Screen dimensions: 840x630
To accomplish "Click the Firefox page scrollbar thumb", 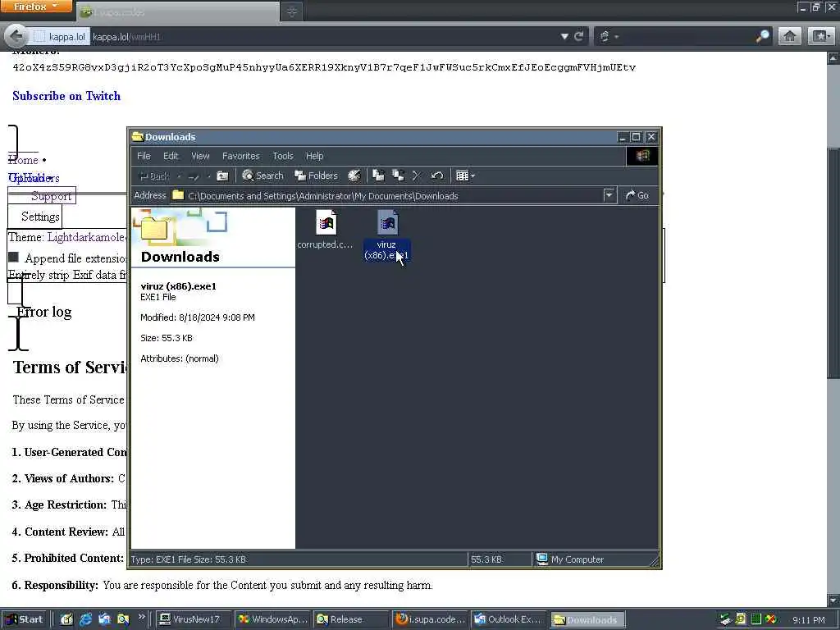I will point(833,263).
